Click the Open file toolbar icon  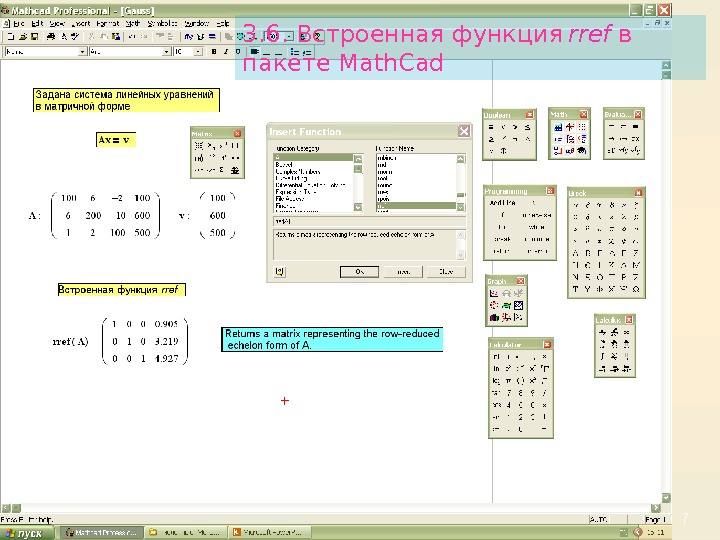23,37
